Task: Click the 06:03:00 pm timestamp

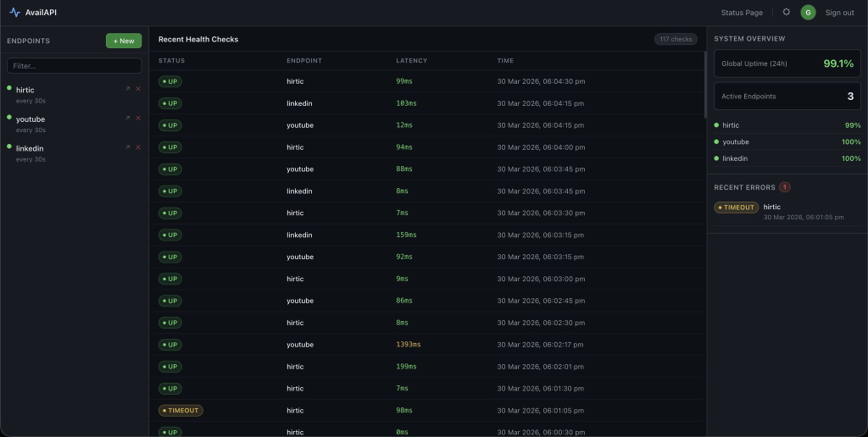Action: pos(541,279)
